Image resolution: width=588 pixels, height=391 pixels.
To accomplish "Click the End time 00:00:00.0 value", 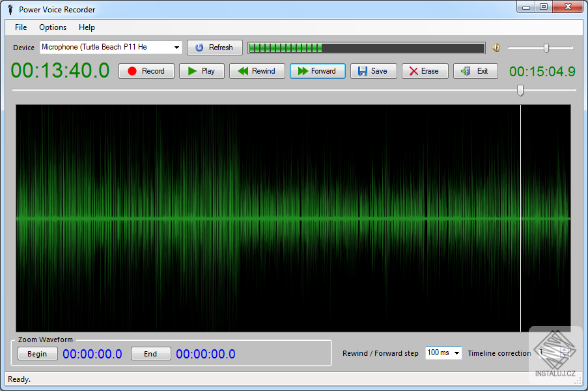I will click(206, 354).
